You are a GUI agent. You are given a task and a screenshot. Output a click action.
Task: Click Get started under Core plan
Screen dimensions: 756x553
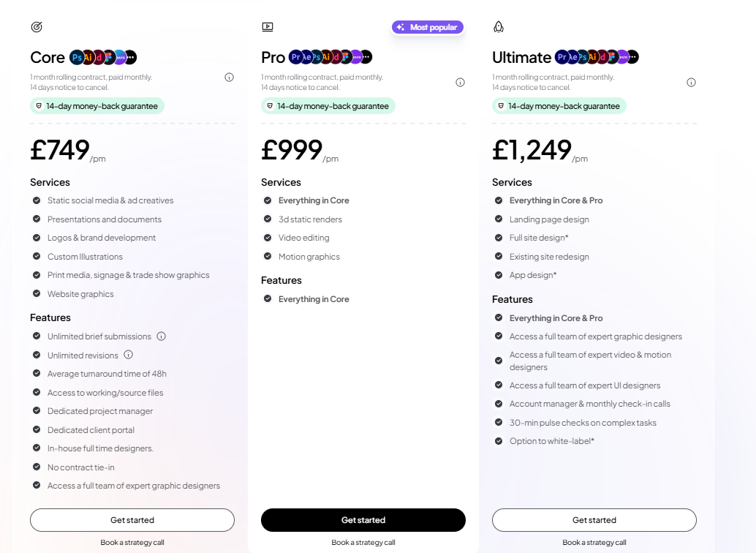(132, 520)
